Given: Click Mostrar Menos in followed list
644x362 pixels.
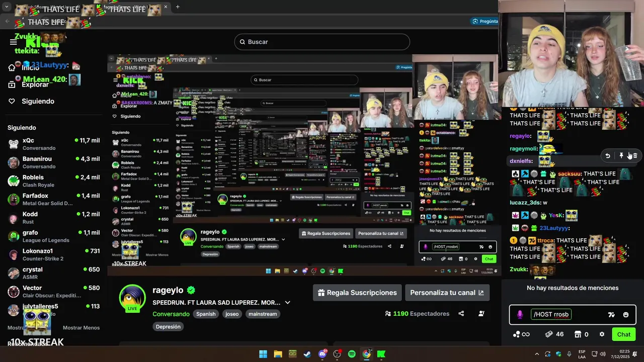Looking at the screenshot, I should click(81, 328).
